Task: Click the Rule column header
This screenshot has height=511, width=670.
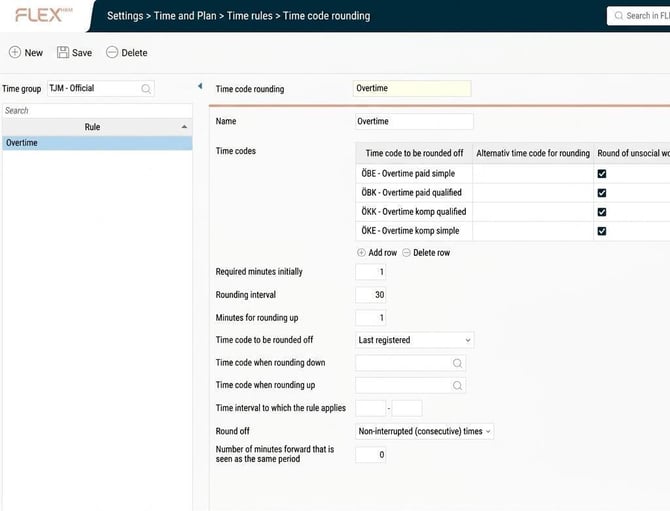Action: click(97, 127)
